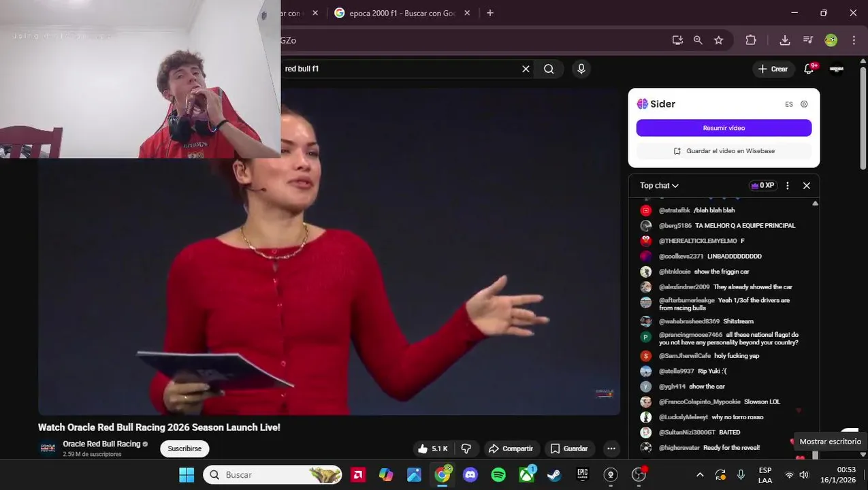Share the video with Compartir
This screenshot has width=868, height=490.
click(x=511, y=448)
